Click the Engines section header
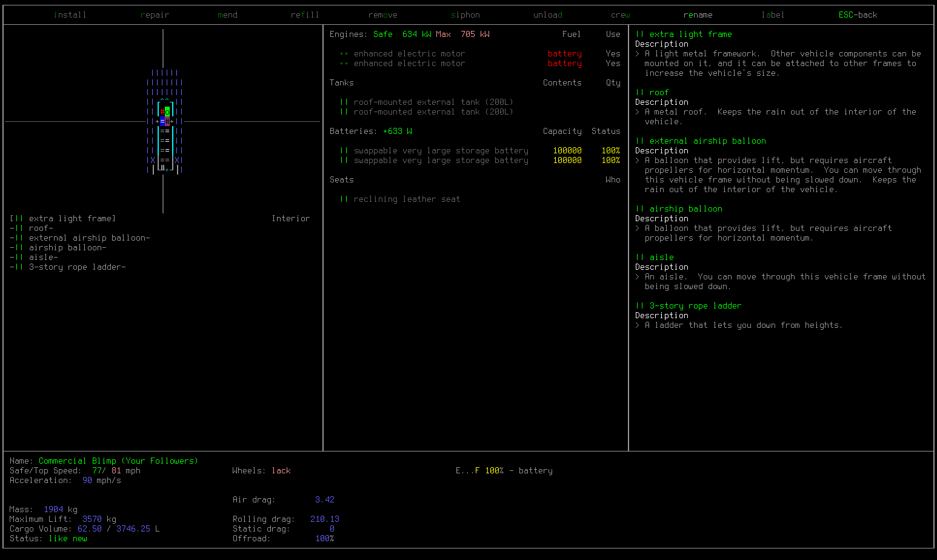 click(348, 34)
